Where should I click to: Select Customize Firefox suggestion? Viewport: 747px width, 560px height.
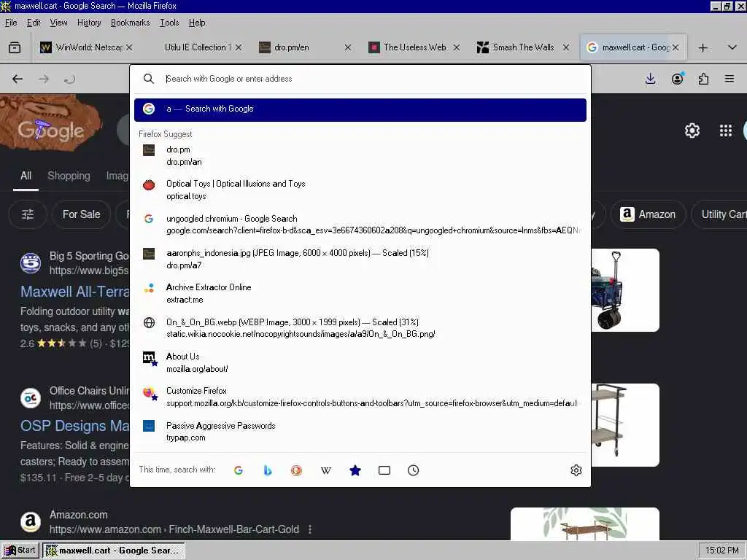tap(360, 397)
